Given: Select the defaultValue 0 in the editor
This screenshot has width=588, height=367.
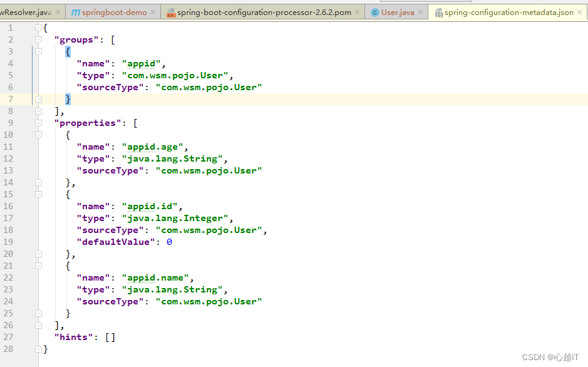Looking at the screenshot, I should click(169, 241).
